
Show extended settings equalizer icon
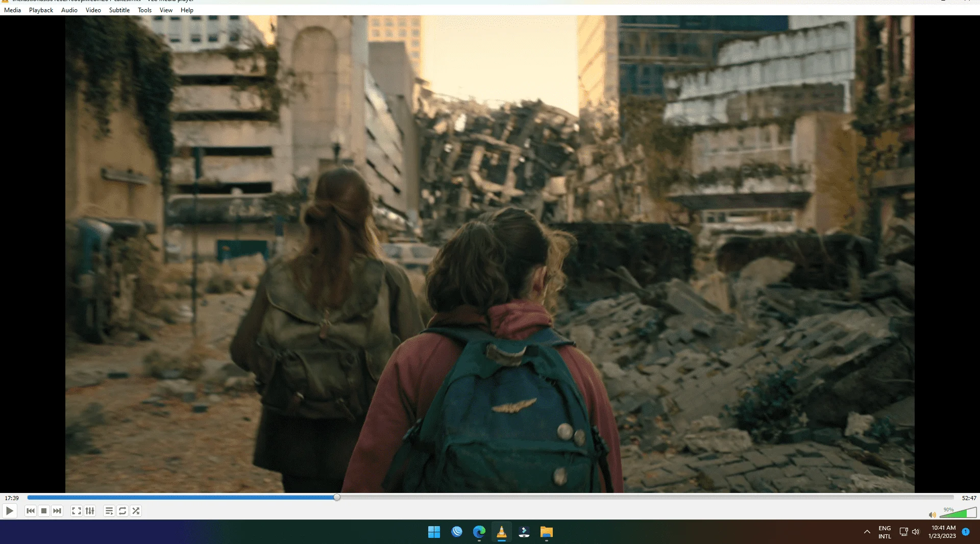click(x=90, y=511)
